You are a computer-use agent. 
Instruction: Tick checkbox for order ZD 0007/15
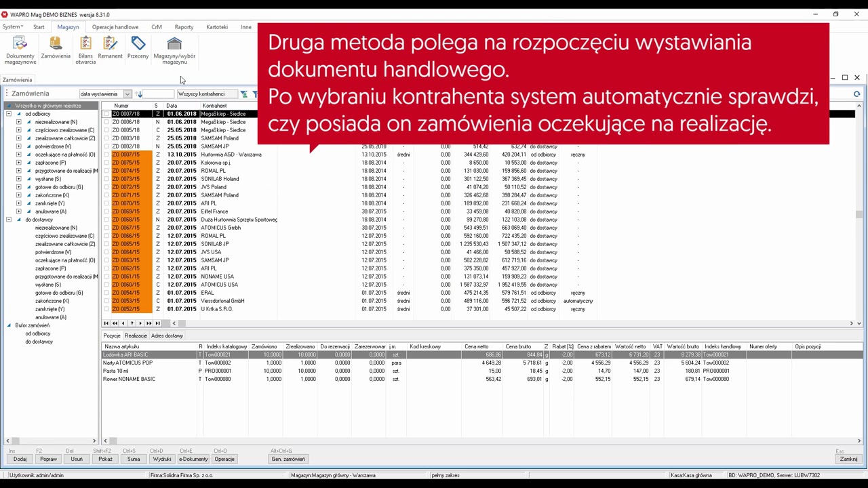[106, 155]
